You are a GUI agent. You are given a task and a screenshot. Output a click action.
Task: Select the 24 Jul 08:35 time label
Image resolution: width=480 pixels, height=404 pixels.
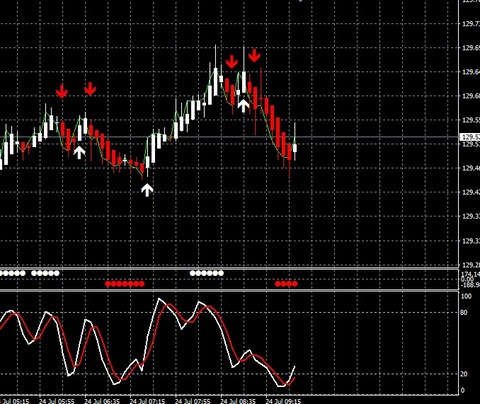(238, 401)
